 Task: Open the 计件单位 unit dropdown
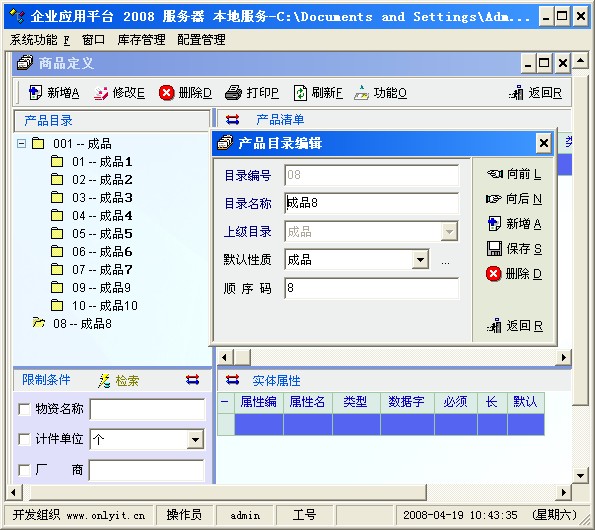click(x=195, y=440)
